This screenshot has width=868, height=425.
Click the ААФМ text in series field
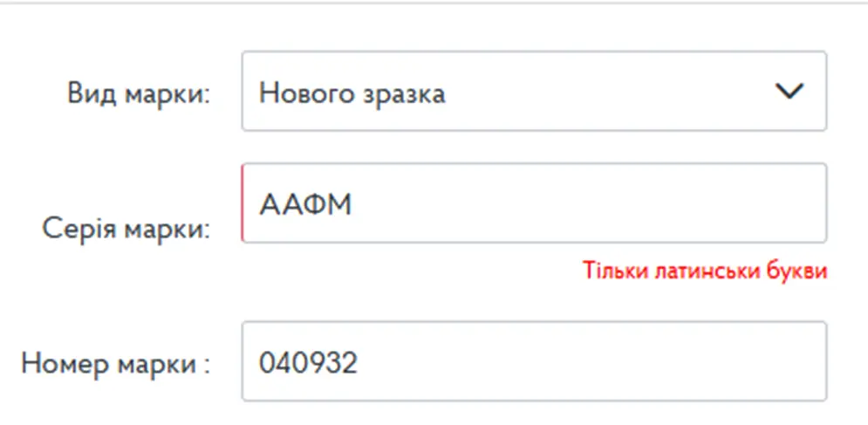pyautogui.click(x=304, y=204)
